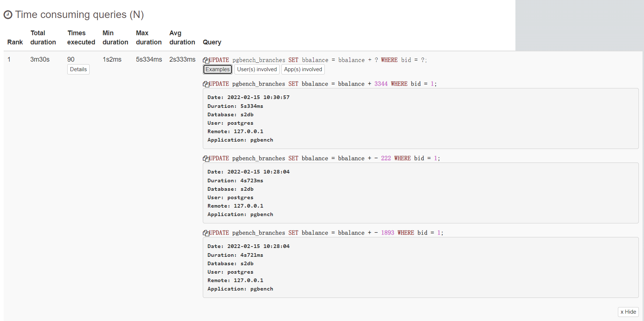This screenshot has width=644, height=321.
Task: Click the Duration: 5s334ms detail line
Action: [x=235, y=106]
